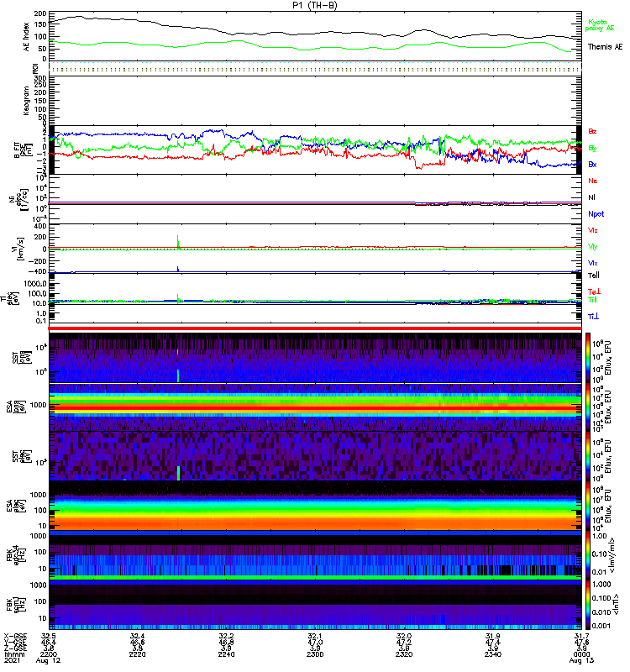Click the "2320" time tick label
Viewport: 630px width, 672px height.
coord(404,654)
